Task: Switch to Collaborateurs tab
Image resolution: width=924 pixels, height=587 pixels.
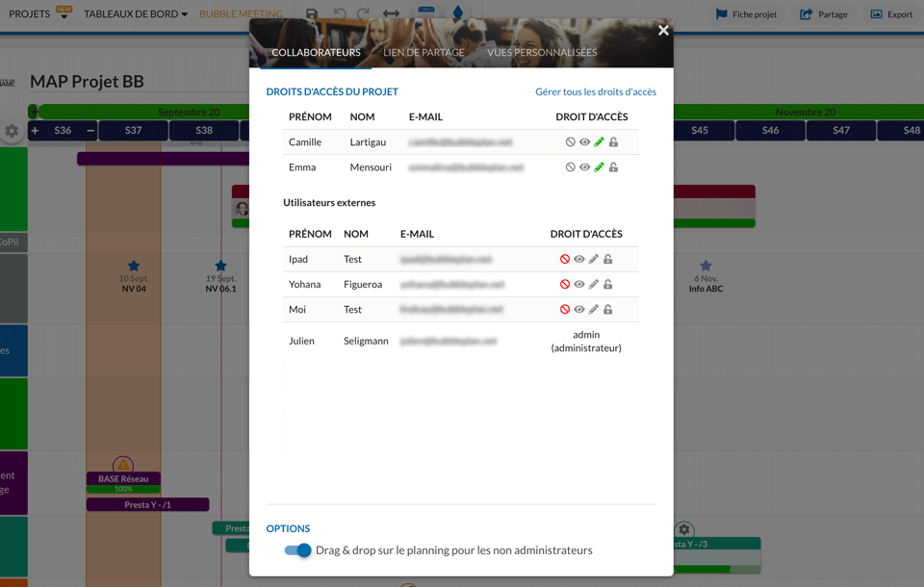Action: pos(316,53)
